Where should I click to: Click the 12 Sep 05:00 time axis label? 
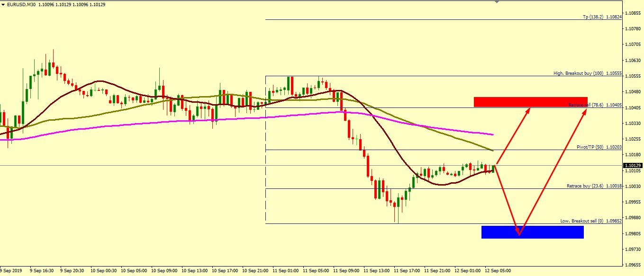pyautogui.click(x=498, y=271)
